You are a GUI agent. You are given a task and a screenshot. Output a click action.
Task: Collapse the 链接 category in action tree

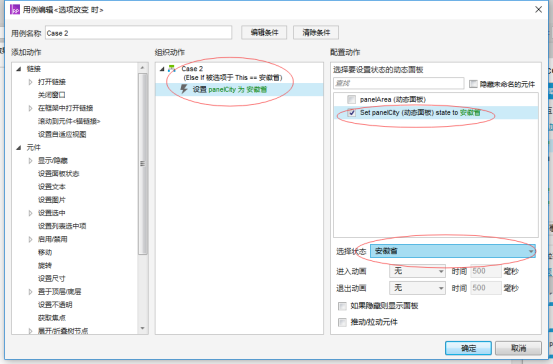pos(19,69)
